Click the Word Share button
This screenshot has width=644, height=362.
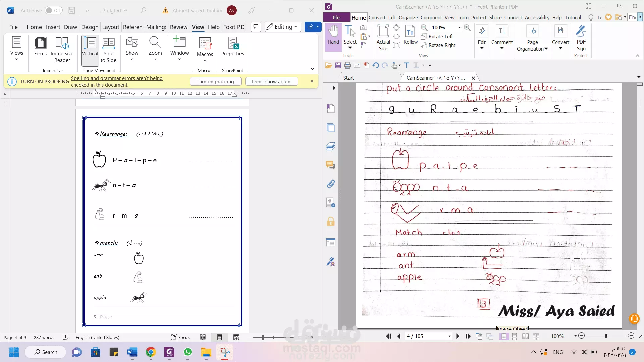[310, 27]
